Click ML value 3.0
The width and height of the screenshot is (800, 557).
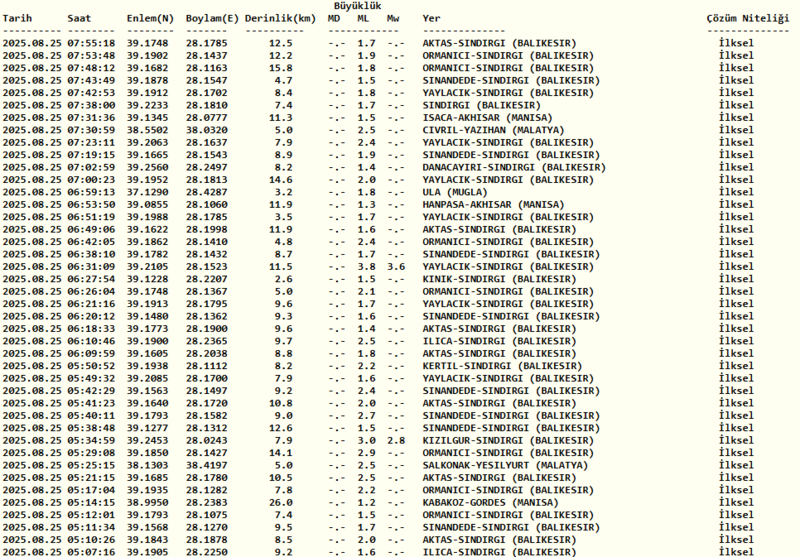[x=366, y=441]
